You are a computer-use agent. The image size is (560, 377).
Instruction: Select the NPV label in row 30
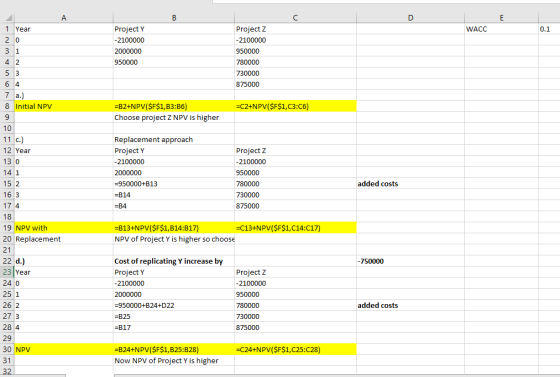tap(64, 350)
